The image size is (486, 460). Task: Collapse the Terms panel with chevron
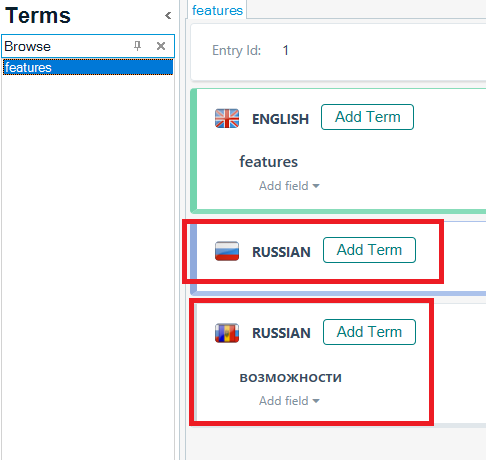click(x=168, y=15)
